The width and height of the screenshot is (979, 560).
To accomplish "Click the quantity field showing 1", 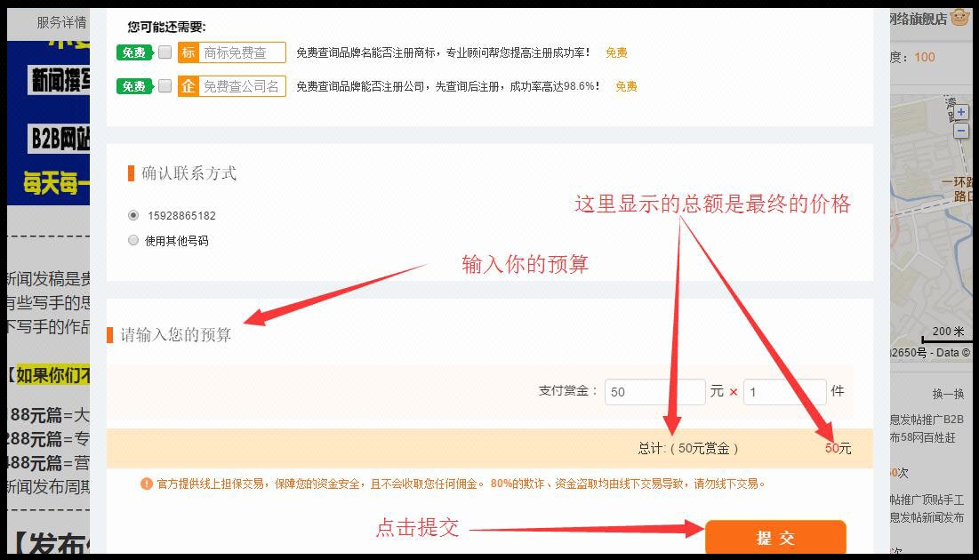I will pyautogui.click(x=784, y=392).
